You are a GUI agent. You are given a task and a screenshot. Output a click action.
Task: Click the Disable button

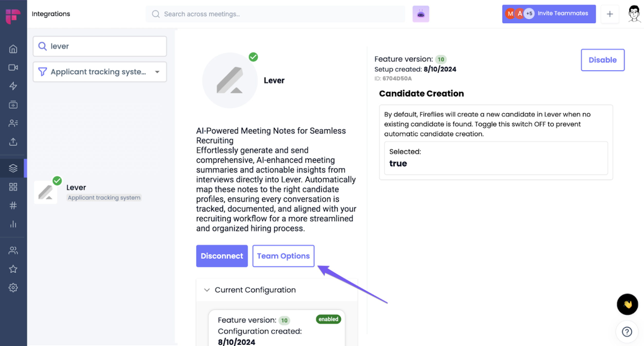[x=603, y=60]
